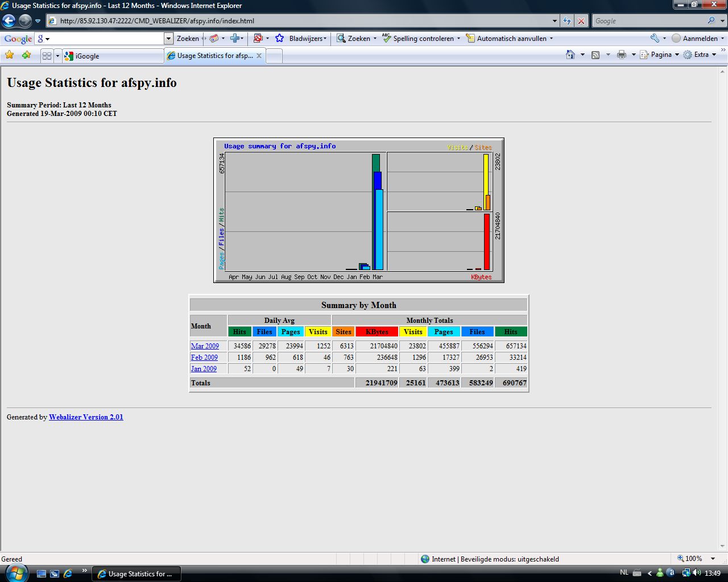The height and width of the screenshot is (582, 728).
Task: Click the address bar URL field
Action: pyautogui.click(x=299, y=21)
